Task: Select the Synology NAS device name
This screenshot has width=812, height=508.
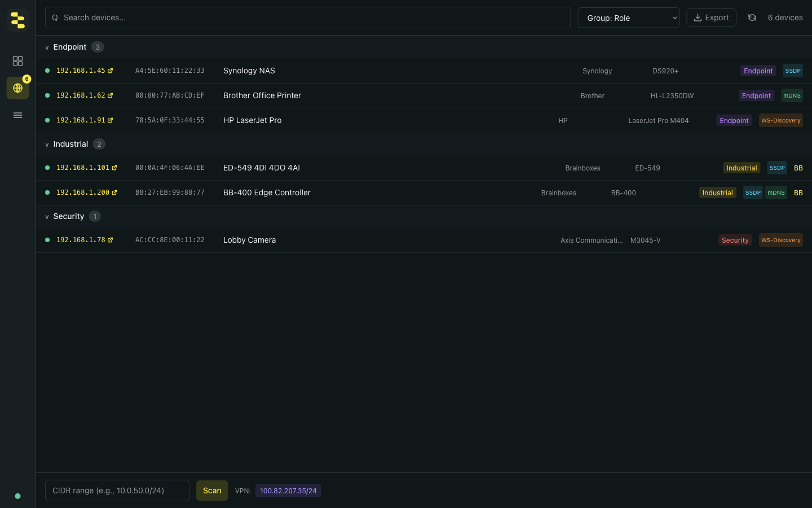Action: [x=249, y=71]
